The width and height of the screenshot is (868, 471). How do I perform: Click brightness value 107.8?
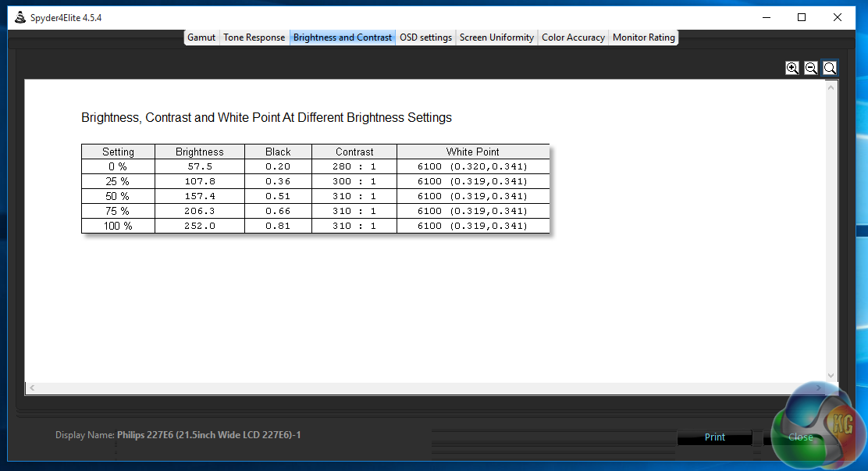[x=200, y=181]
